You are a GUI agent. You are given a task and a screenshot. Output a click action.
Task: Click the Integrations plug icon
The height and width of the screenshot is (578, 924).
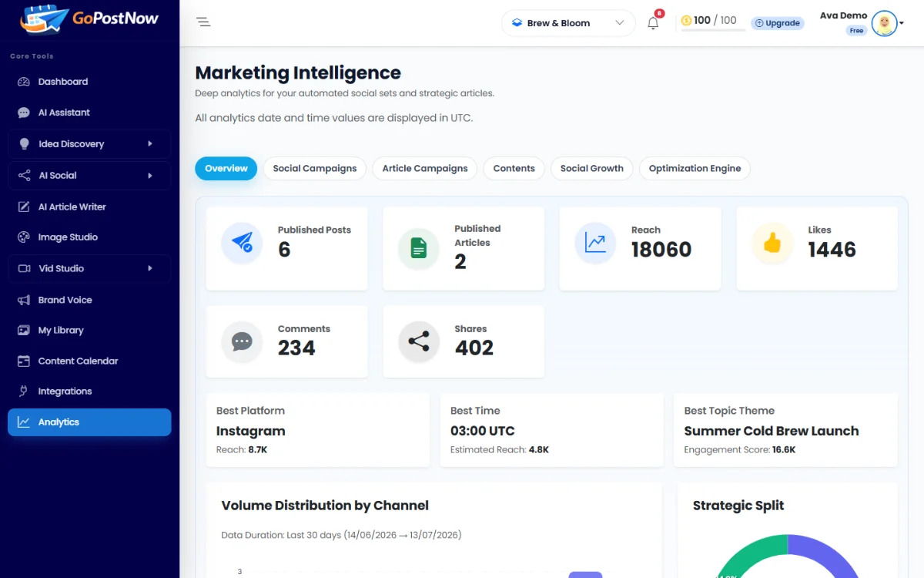pyautogui.click(x=24, y=391)
